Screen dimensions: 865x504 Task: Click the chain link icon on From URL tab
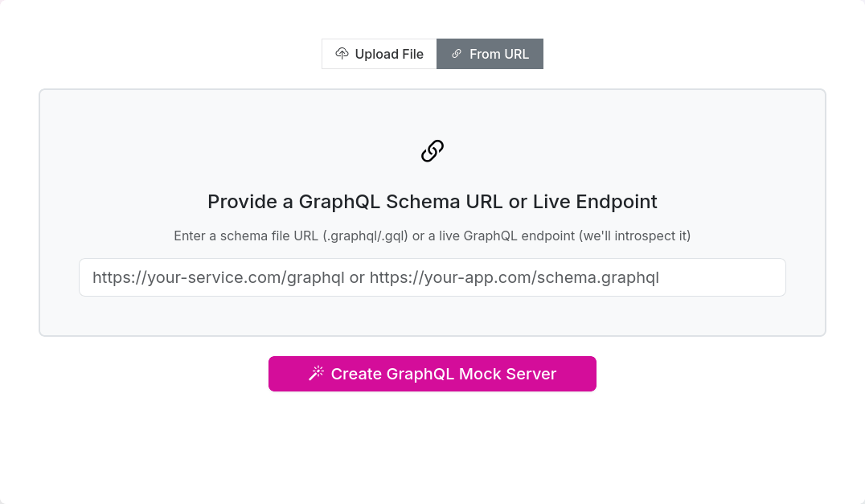click(457, 53)
